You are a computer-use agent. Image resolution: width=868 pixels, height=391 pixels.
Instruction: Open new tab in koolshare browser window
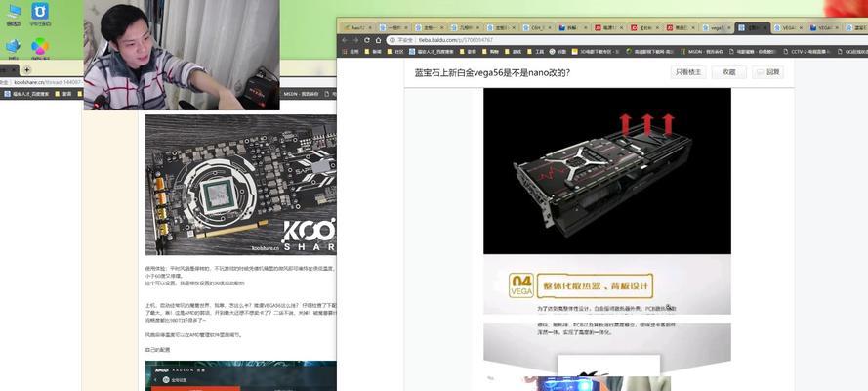tap(26, 69)
